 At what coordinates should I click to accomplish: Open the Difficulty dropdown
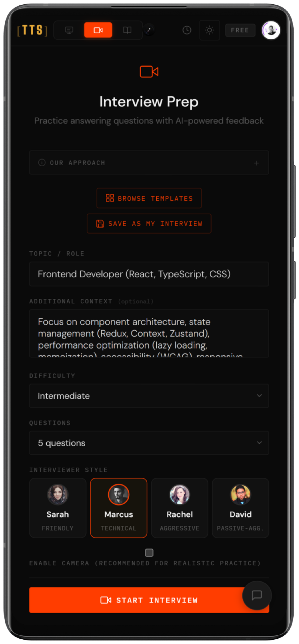[149, 396]
